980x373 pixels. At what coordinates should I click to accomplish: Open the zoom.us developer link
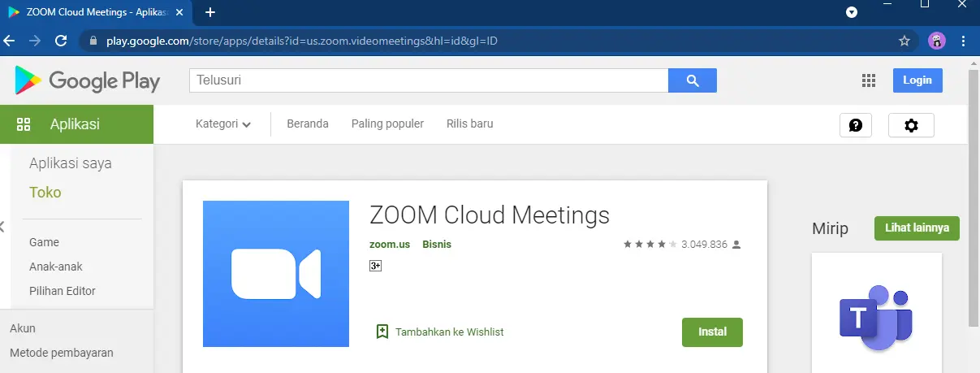pyautogui.click(x=390, y=244)
